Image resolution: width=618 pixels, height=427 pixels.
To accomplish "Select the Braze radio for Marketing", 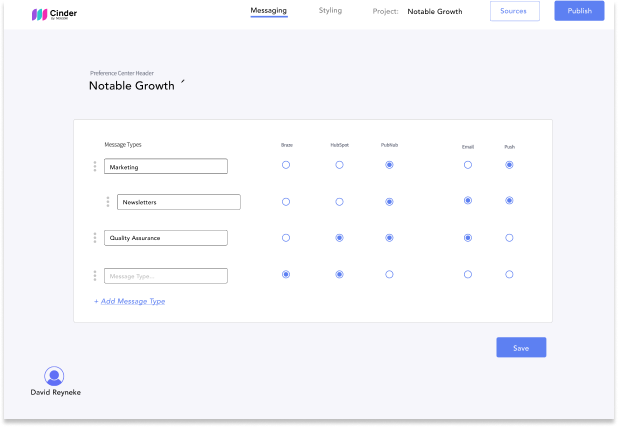I will pos(286,165).
